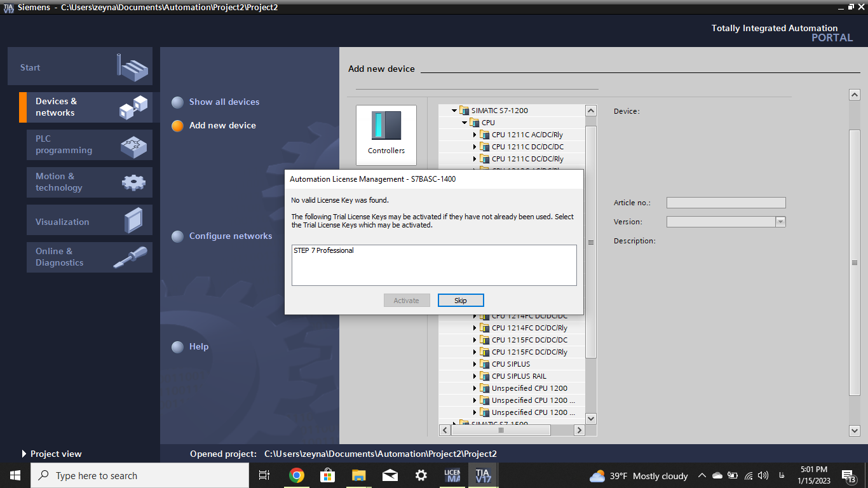Click device tree scroll up arrow
Screen dimensions: 868x488
pos(591,111)
